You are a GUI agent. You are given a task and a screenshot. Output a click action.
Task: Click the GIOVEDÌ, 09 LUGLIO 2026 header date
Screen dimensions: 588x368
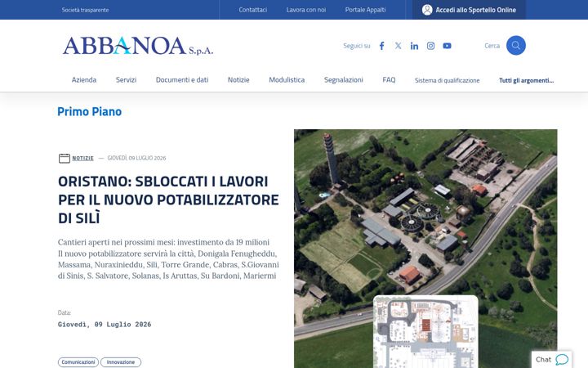(x=136, y=158)
